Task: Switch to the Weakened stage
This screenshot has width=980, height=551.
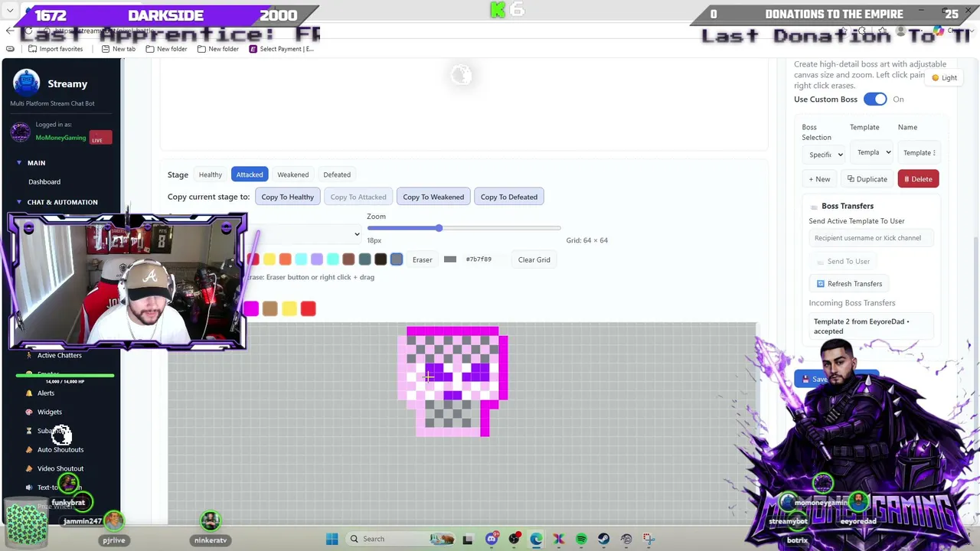Action: (293, 174)
